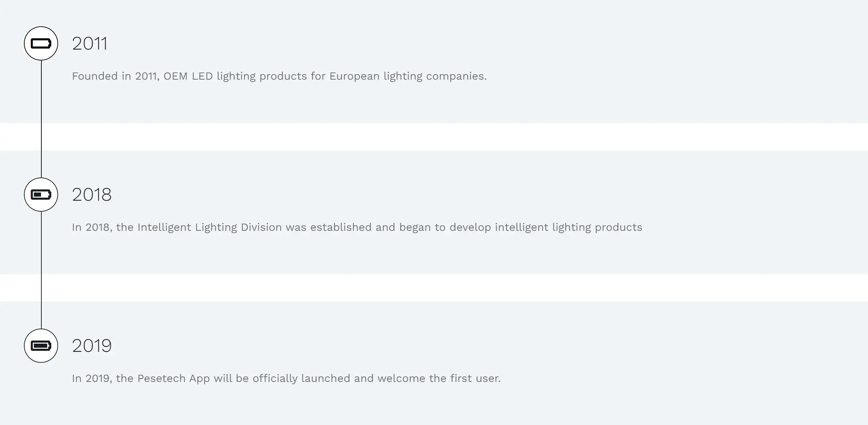Screen dimensions: 868x425
Task: Select the 2019 year heading
Action: (92, 346)
